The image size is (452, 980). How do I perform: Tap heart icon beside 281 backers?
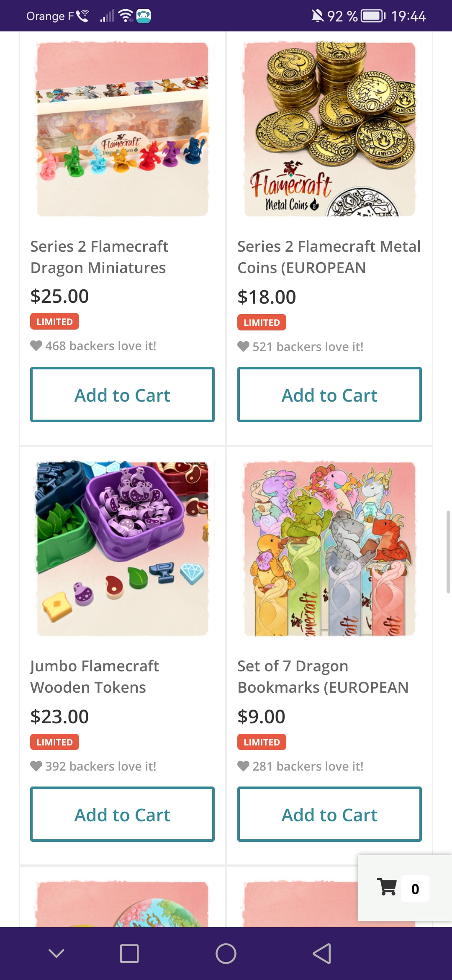243,766
